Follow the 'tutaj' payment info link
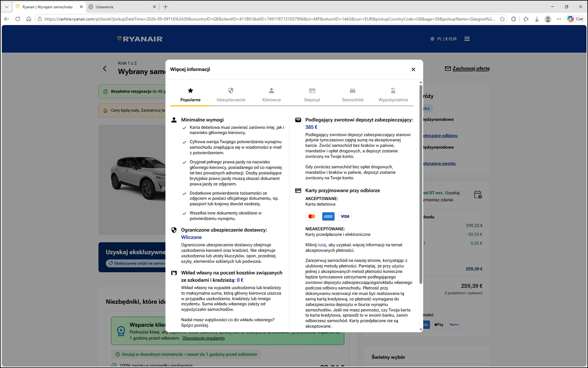The height and width of the screenshot is (368, 588). (322, 245)
